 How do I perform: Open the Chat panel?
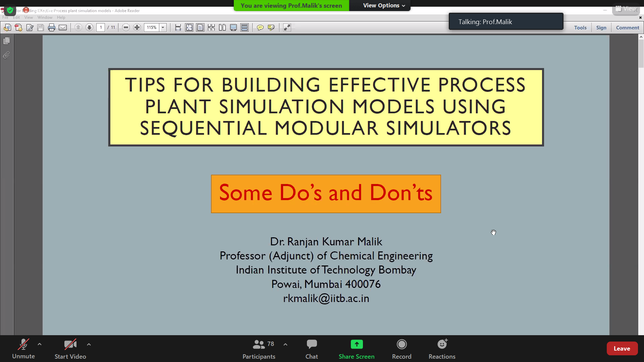coord(312,349)
